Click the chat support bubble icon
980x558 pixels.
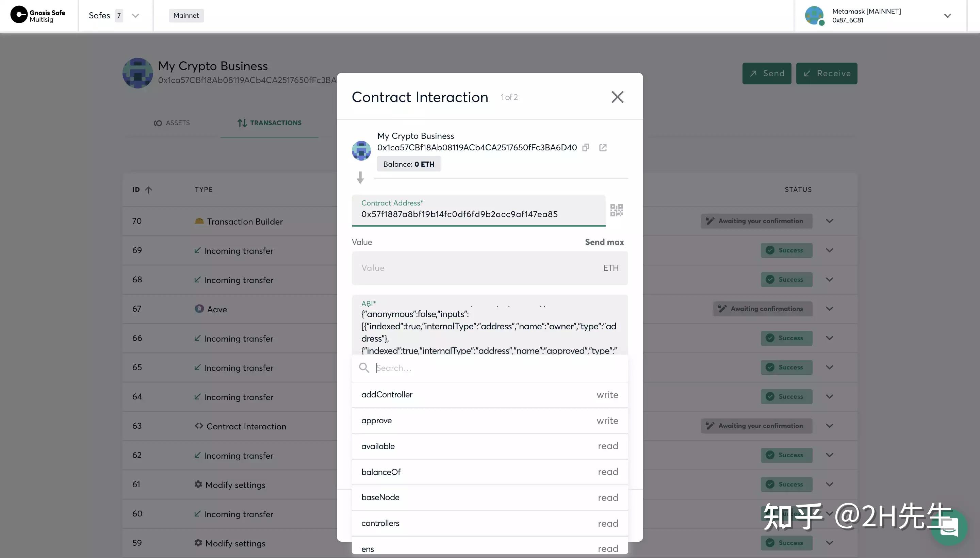(x=949, y=528)
